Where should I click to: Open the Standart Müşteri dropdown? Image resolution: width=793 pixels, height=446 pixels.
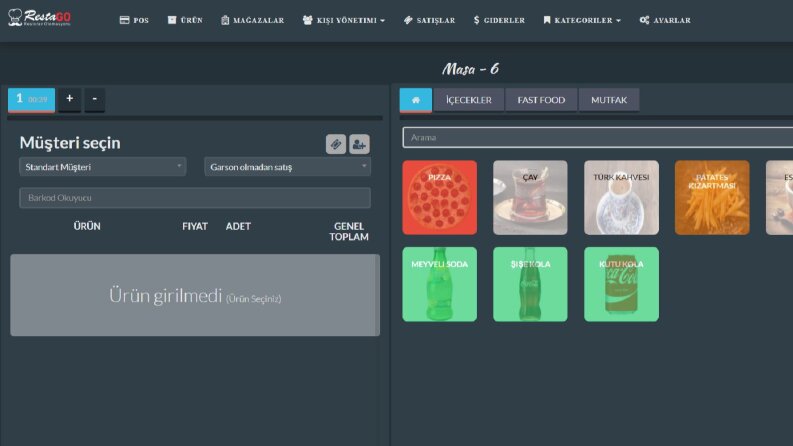point(103,167)
